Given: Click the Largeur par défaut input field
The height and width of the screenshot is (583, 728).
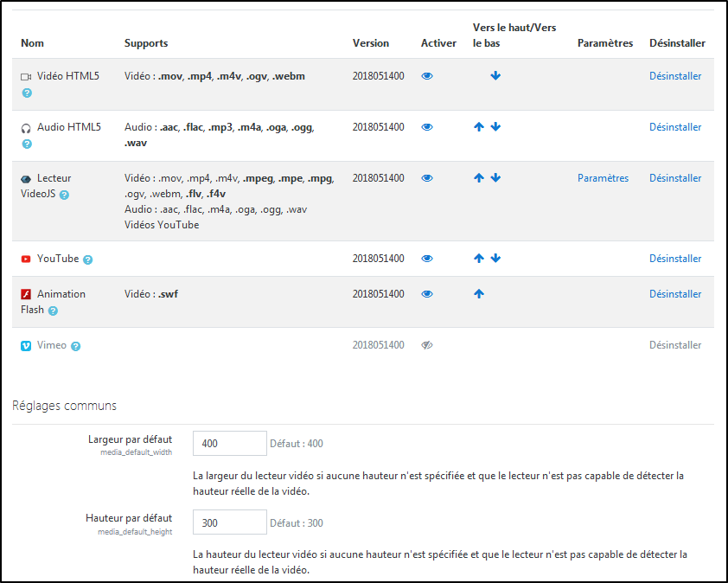Looking at the screenshot, I should click(229, 444).
